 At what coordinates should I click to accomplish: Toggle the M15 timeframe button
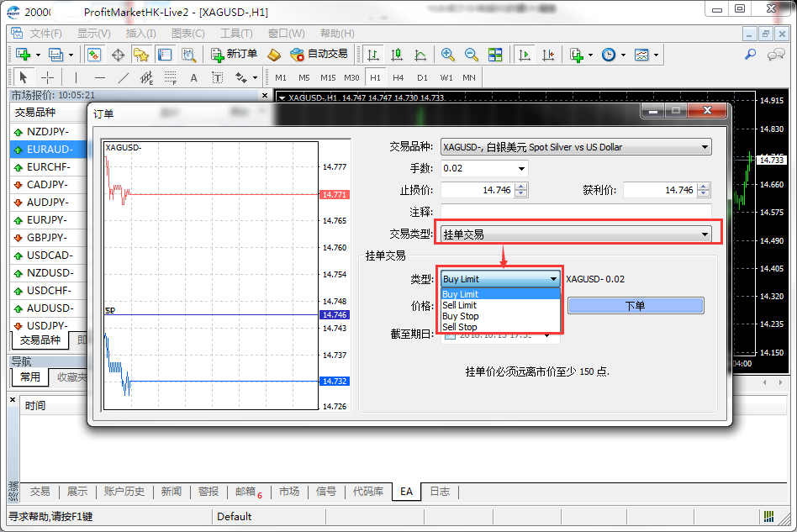coord(328,77)
